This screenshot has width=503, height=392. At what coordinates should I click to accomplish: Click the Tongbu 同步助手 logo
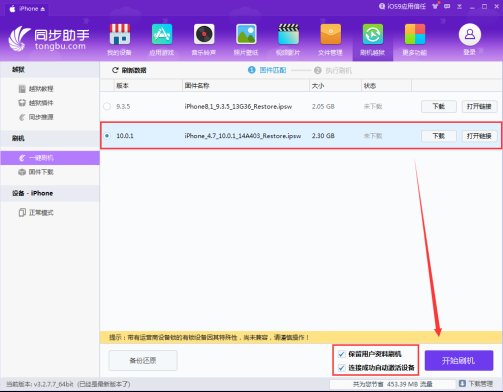pyautogui.click(x=49, y=39)
